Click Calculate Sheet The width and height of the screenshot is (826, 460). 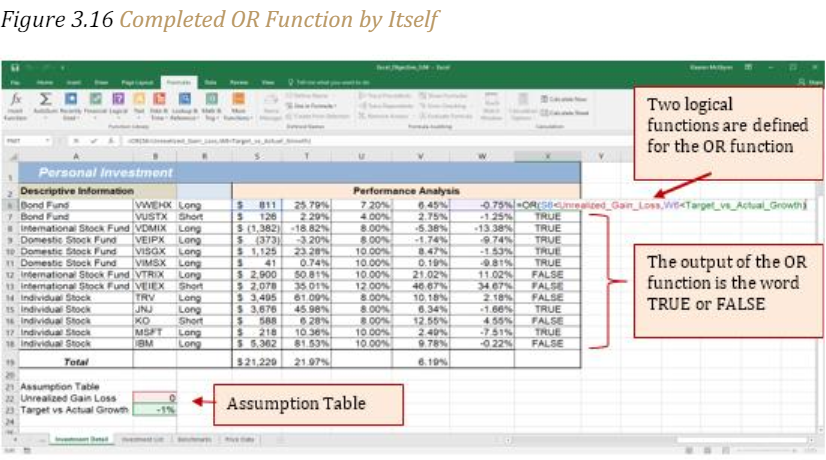coord(565,113)
